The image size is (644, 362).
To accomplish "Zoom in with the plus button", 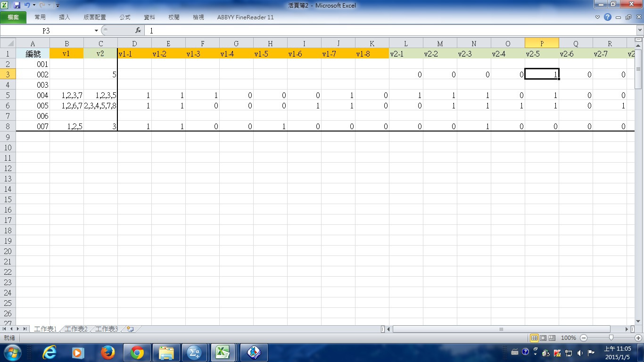I will point(639,338).
